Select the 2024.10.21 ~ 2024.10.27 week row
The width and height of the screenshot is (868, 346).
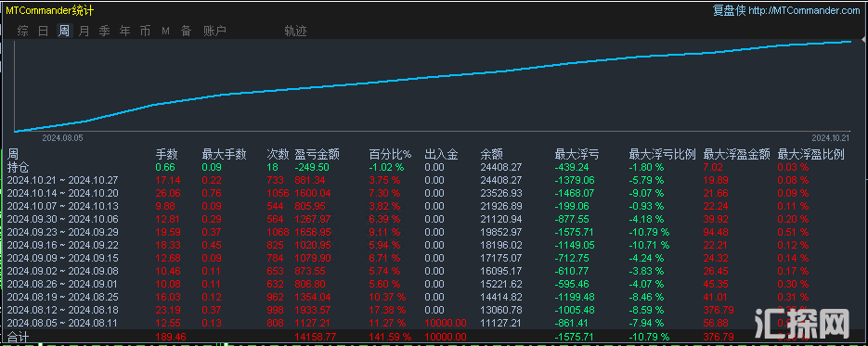click(x=434, y=180)
